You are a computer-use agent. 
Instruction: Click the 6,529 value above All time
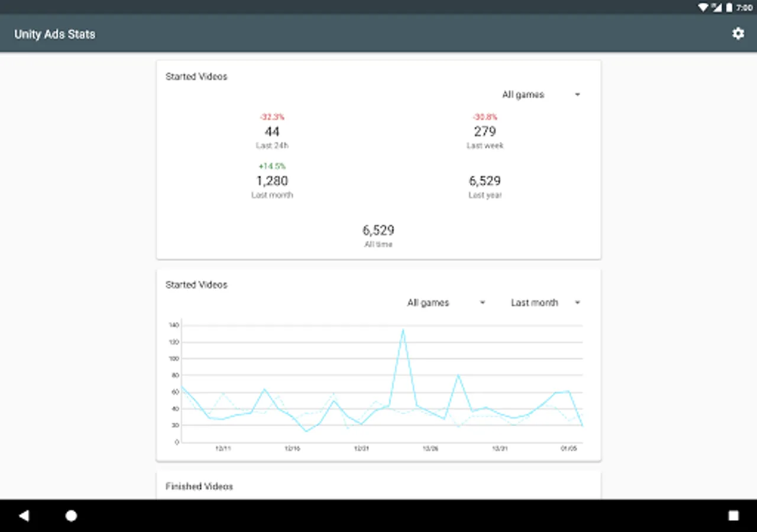point(378,230)
